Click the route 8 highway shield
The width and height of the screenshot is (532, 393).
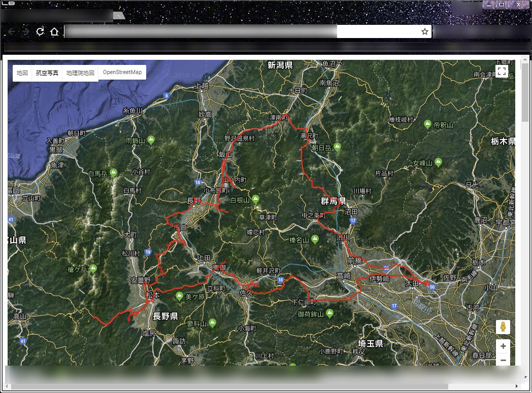(x=167, y=95)
